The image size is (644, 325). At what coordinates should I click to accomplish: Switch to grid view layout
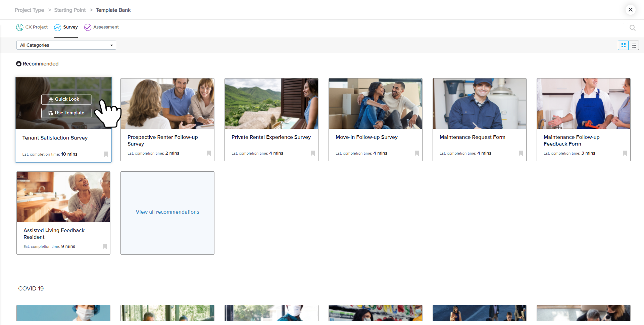pyautogui.click(x=623, y=45)
